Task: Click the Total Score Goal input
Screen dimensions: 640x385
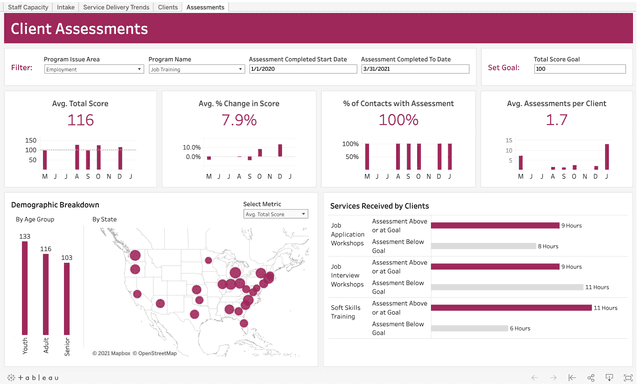Action: click(580, 69)
